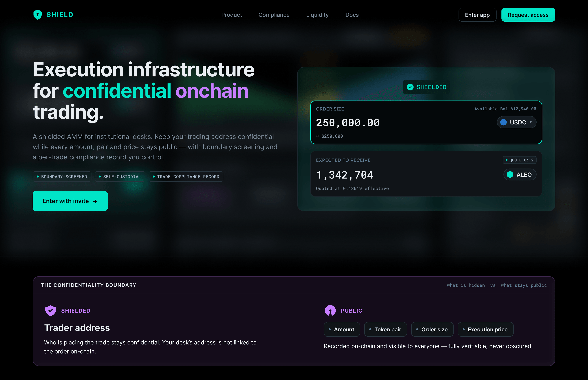Image resolution: width=588 pixels, height=380 pixels.
Task: Click the Order size chip
Action: [x=432, y=329]
